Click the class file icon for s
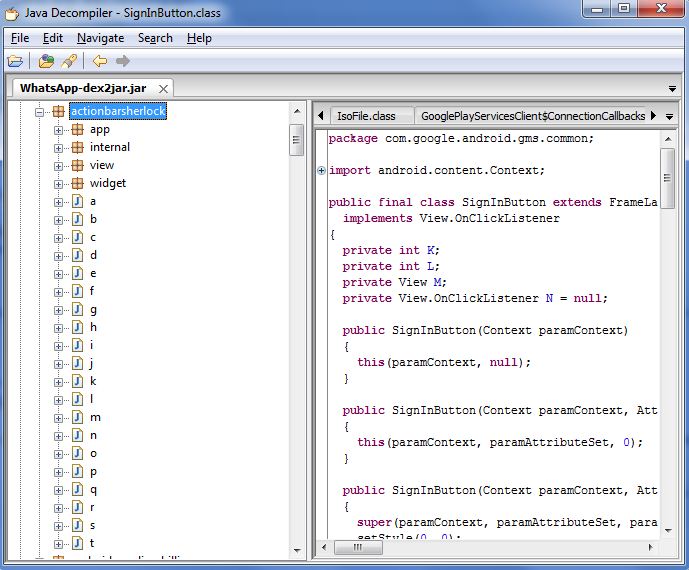The width and height of the screenshot is (689, 570). pyautogui.click(x=77, y=526)
